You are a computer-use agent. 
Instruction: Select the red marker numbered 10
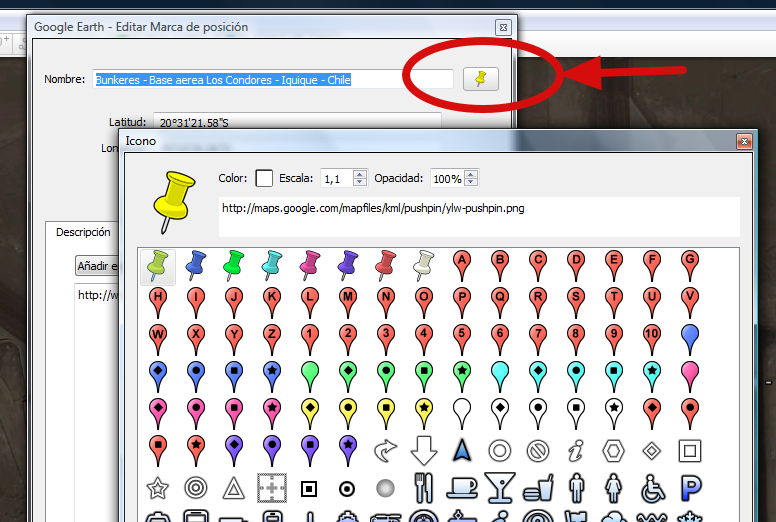(x=652, y=340)
